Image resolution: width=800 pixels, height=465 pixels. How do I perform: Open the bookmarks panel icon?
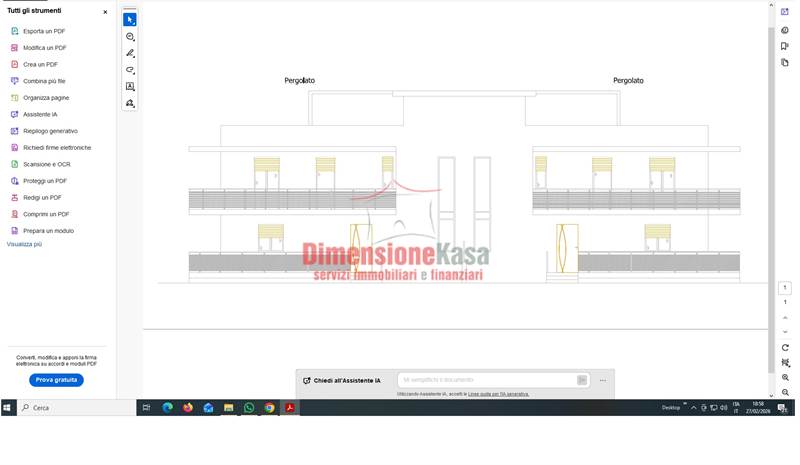click(785, 46)
